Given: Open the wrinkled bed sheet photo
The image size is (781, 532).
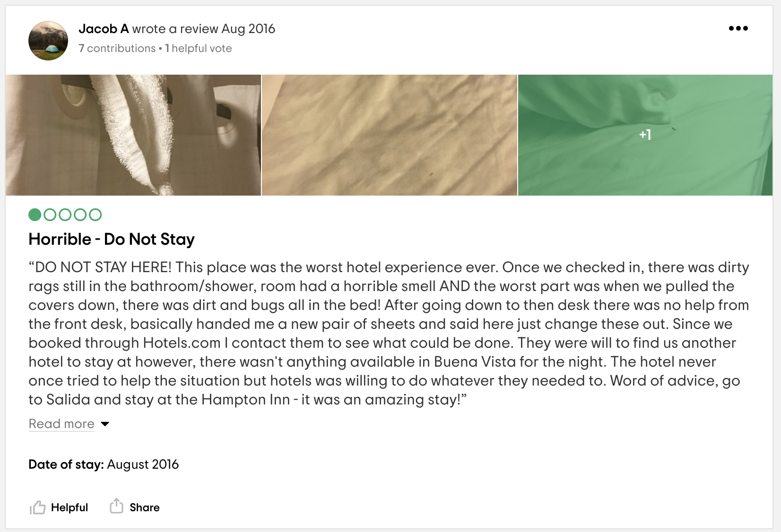Looking at the screenshot, I should coord(390,135).
